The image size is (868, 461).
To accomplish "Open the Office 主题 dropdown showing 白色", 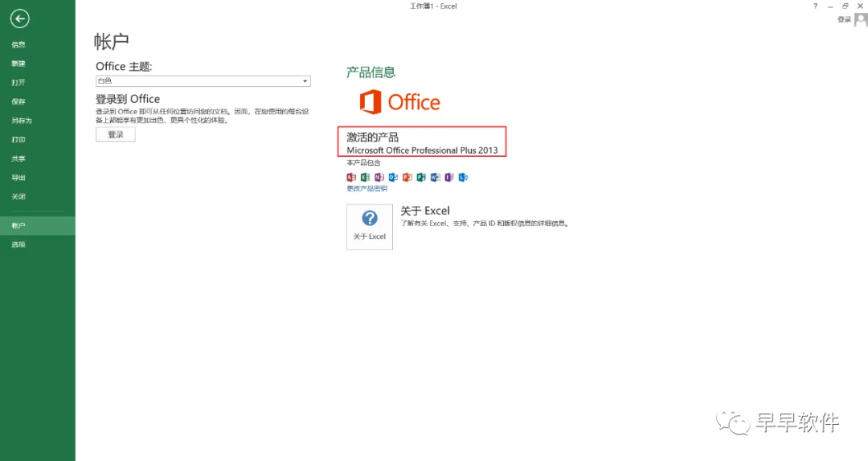I will 203,81.
